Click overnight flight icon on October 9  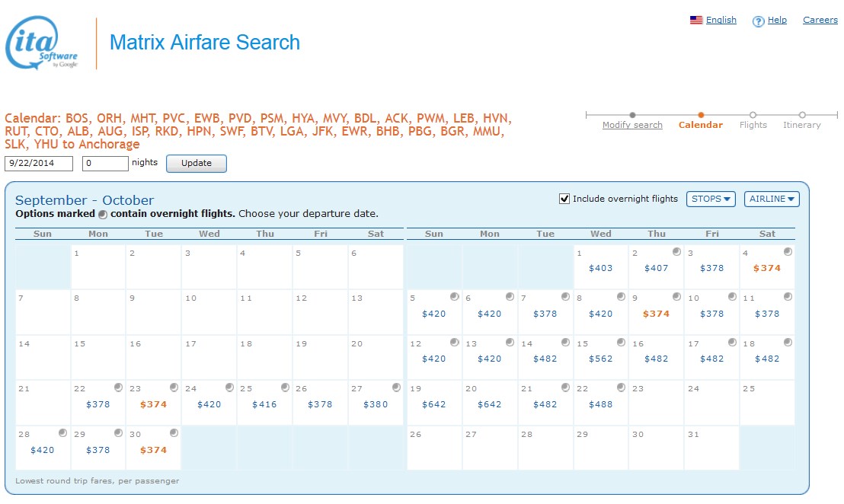tap(676, 297)
